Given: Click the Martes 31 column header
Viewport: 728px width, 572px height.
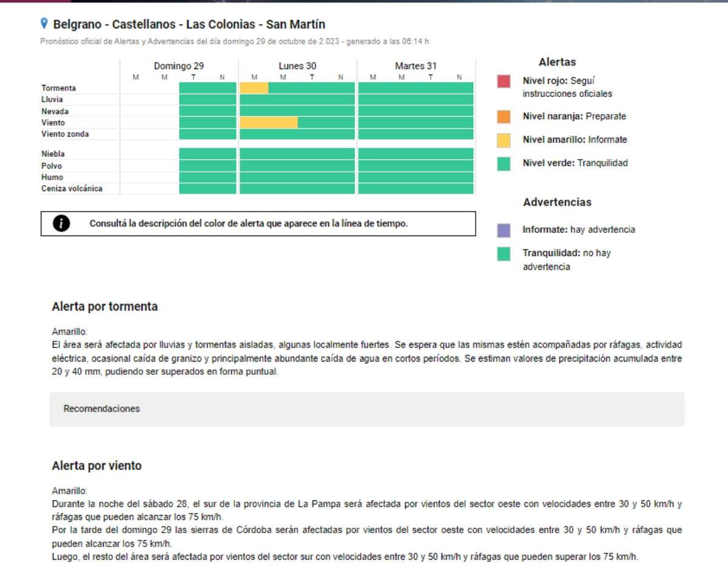Looking at the screenshot, I should coord(416,66).
